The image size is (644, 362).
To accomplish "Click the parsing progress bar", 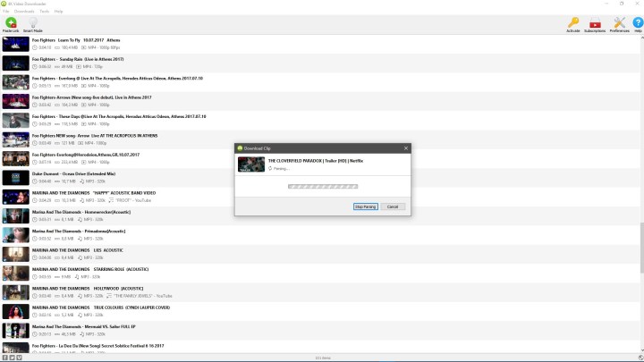I will [321, 187].
